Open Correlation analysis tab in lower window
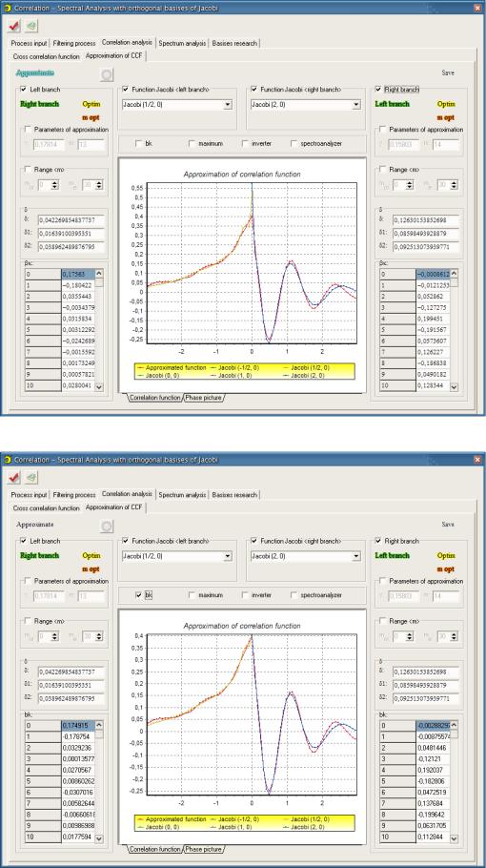This screenshot has width=486, height=868. (127, 494)
